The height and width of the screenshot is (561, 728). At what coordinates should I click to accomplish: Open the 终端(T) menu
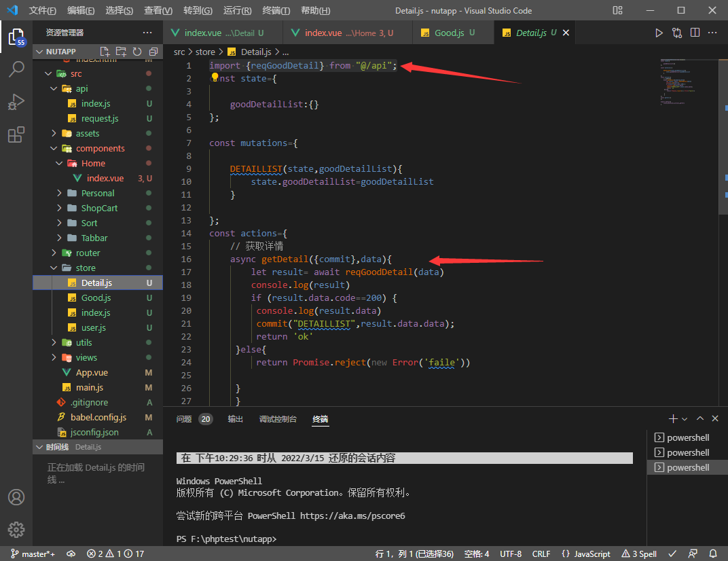(276, 10)
